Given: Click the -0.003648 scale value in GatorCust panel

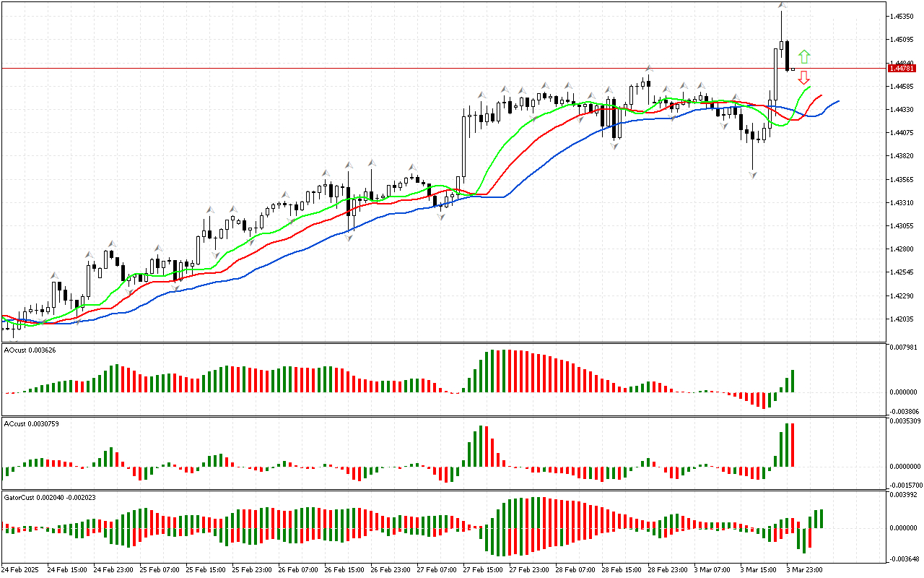Looking at the screenshot, I should [x=904, y=558].
